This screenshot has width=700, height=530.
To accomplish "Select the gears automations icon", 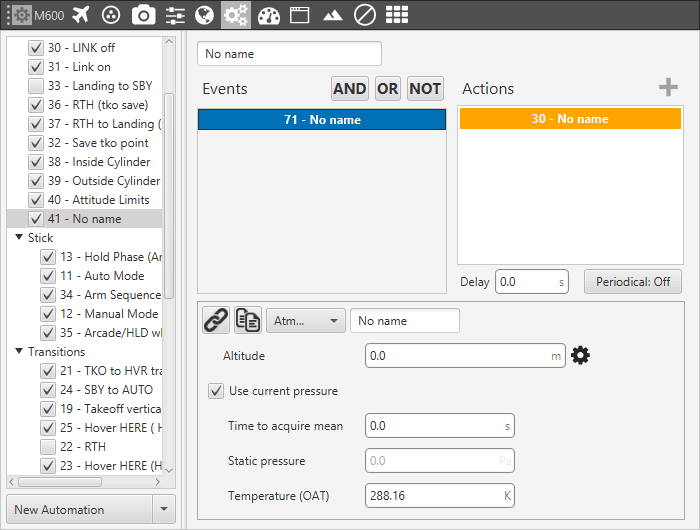I will (236, 15).
